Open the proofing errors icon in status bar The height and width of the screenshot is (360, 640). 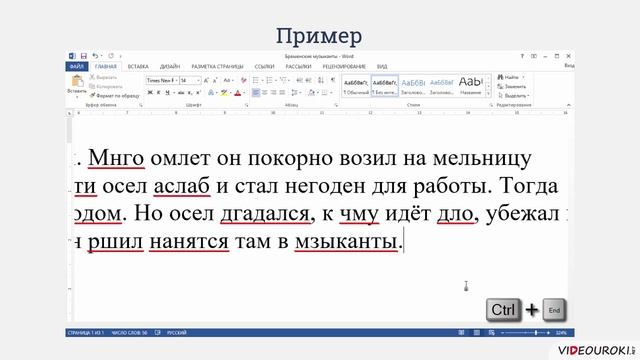click(158, 333)
